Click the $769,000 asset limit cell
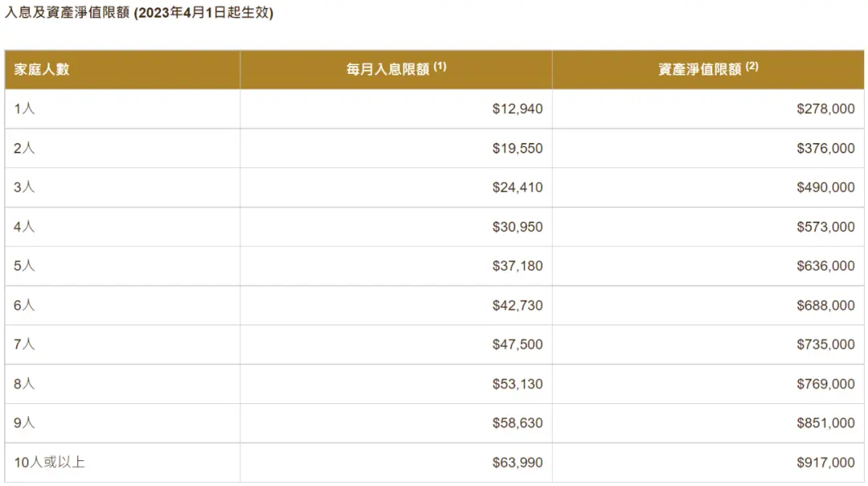Viewport: 868px width, 486px height. (x=825, y=384)
